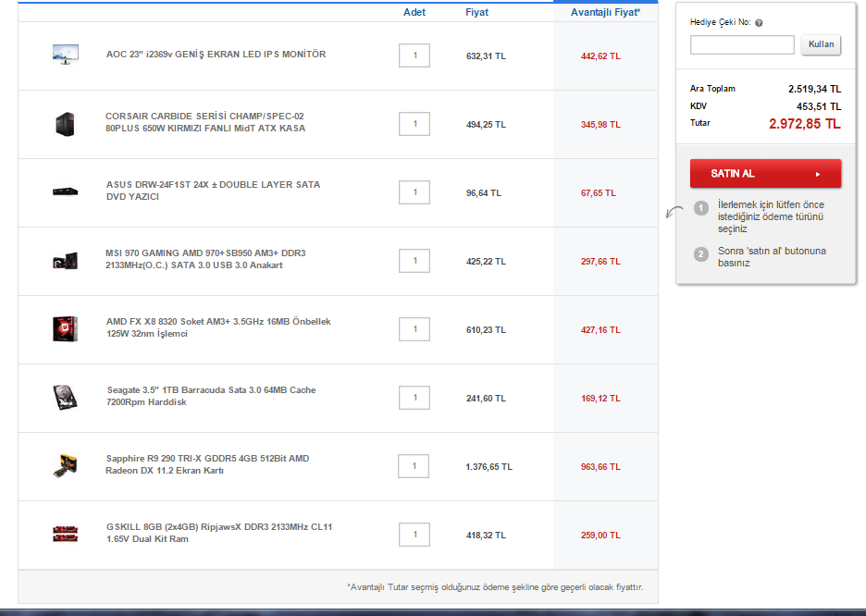Click the 427,16 TL discounted price
866x616 pixels.
[x=600, y=330]
